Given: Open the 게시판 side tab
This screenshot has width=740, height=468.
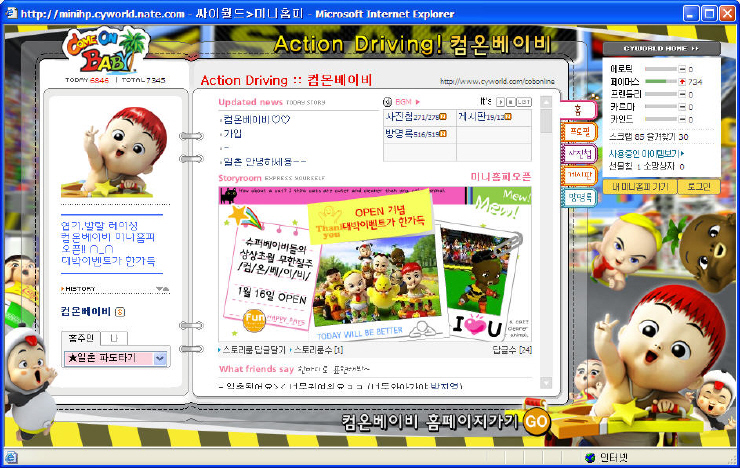Looking at the screenshot, I should (580, 175).
